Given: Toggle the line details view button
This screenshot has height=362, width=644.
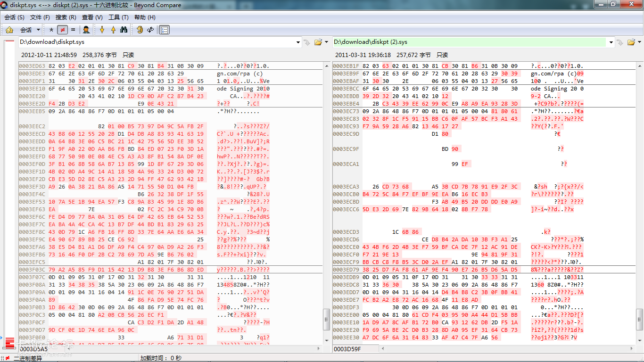Looking at the screenshot, I should (x=164, y=30).
